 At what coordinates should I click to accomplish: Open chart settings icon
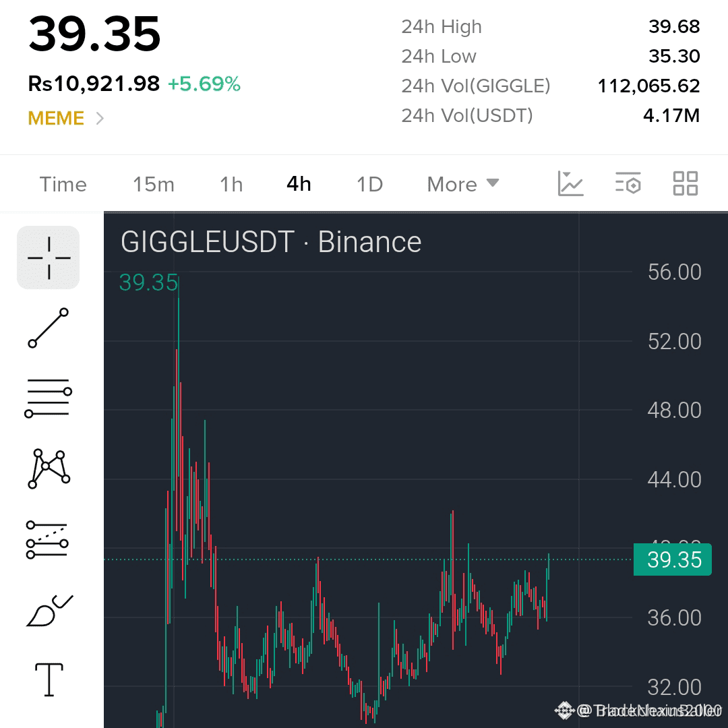coord(628,183)
